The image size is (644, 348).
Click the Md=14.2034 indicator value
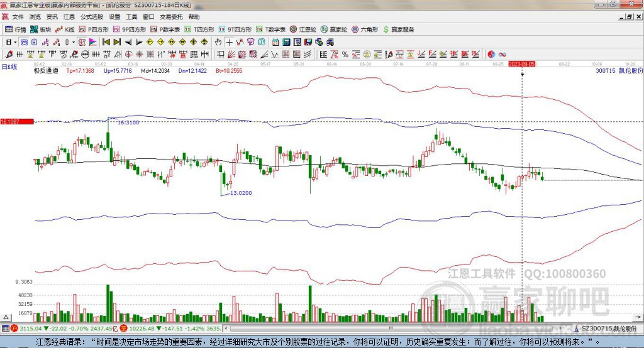tap(155, 70)
